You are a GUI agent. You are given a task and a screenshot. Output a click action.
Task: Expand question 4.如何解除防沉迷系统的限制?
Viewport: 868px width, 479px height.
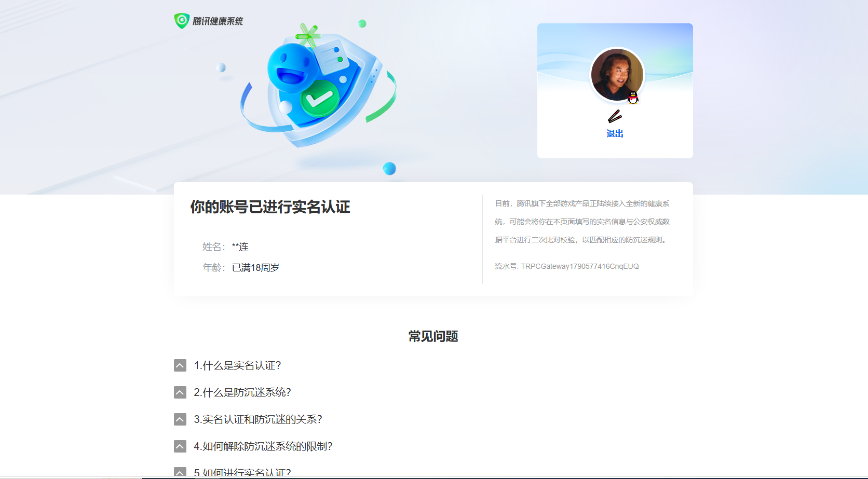point(263,446)
